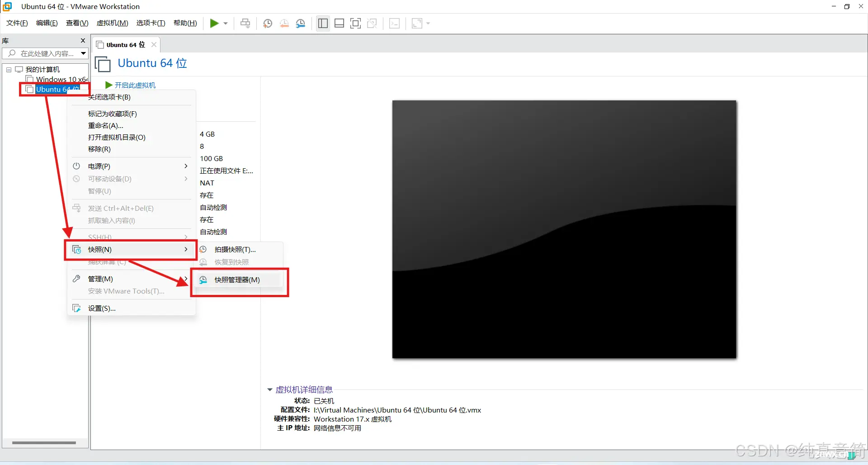Image resolution: width=868 pixels, height=465 pixels.
Task: Toggle the thumbnail bar view icon
Action: [340, 24]
